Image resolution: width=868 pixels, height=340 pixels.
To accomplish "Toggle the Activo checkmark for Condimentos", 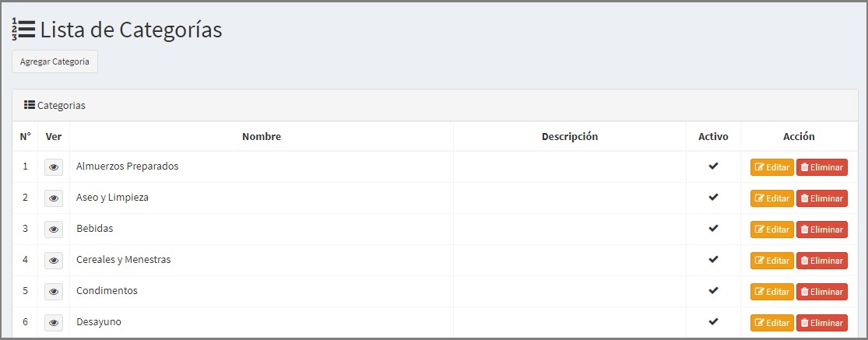I will (x=714, y=289).
